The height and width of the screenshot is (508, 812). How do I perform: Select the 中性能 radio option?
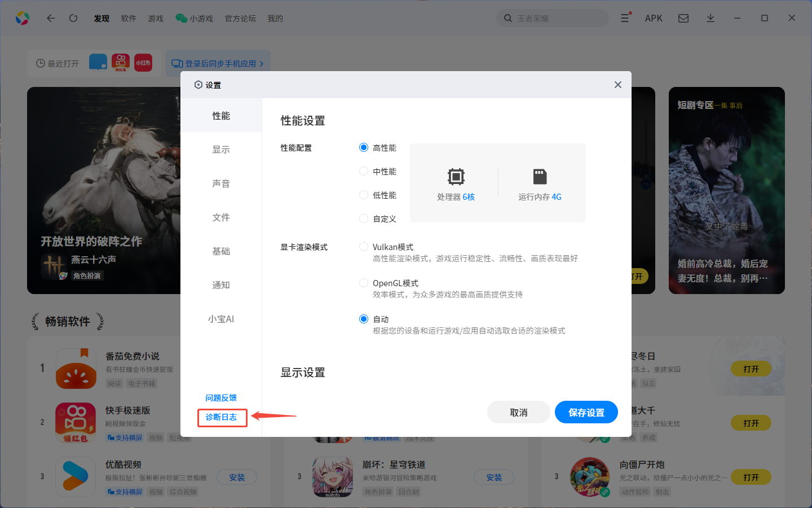coord(364,171)
